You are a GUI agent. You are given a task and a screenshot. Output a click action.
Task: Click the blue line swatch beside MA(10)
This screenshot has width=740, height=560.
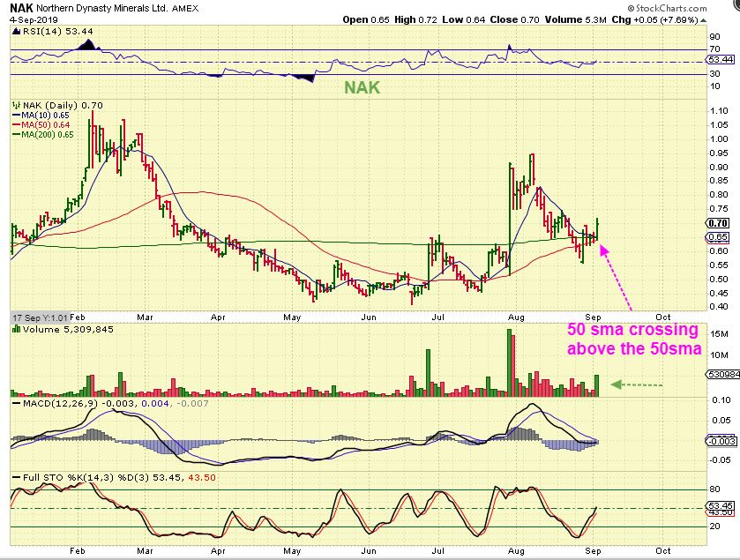[x=17, y=116]
